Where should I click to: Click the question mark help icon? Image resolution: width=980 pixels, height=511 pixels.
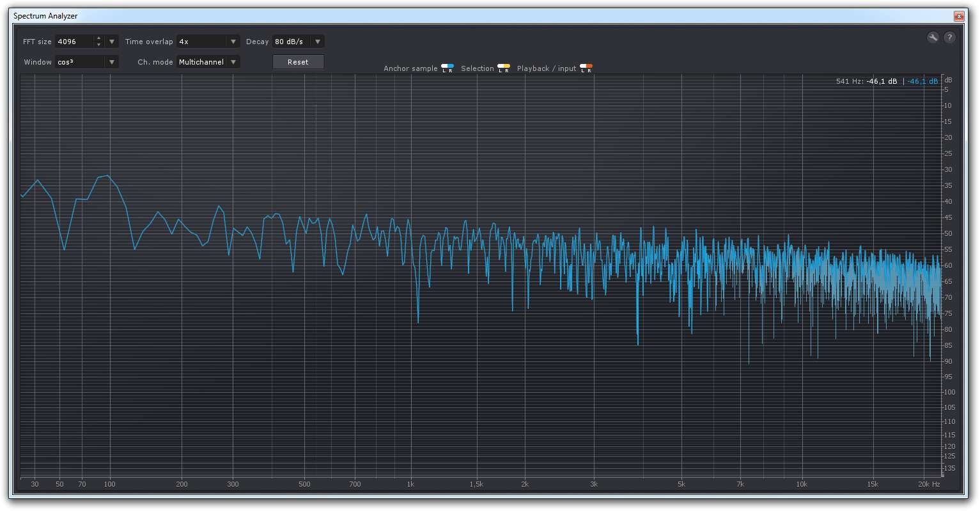950,38
